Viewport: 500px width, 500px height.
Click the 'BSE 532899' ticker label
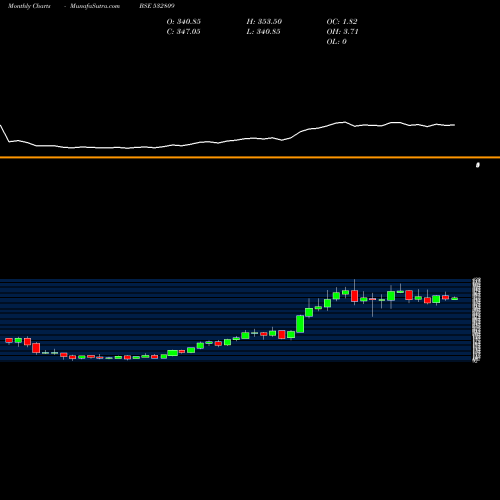tap(157, 6)
